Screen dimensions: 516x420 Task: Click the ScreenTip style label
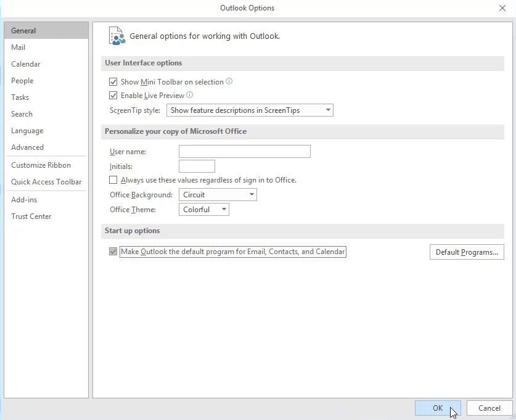[135, 110]
